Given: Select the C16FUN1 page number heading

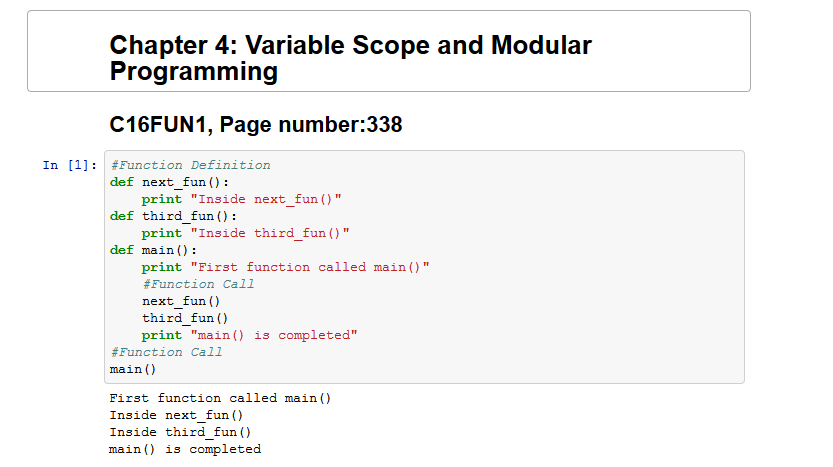Looking at the screenshot, I should (256, 125).
